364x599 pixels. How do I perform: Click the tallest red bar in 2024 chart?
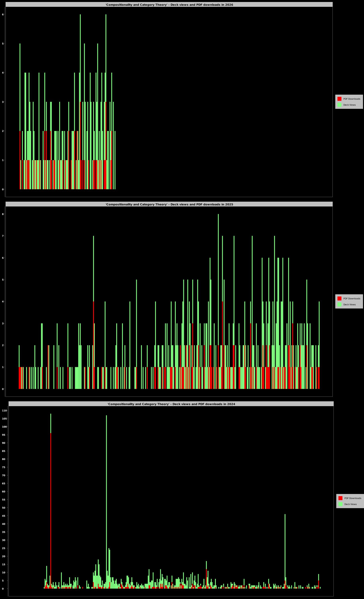[x=50, y=511]
